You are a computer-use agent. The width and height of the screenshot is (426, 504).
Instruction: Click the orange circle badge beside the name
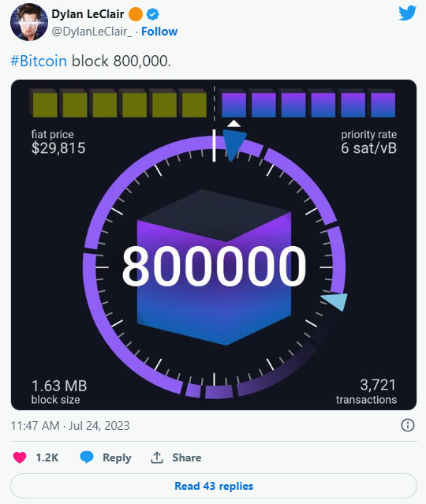[136, 14]
